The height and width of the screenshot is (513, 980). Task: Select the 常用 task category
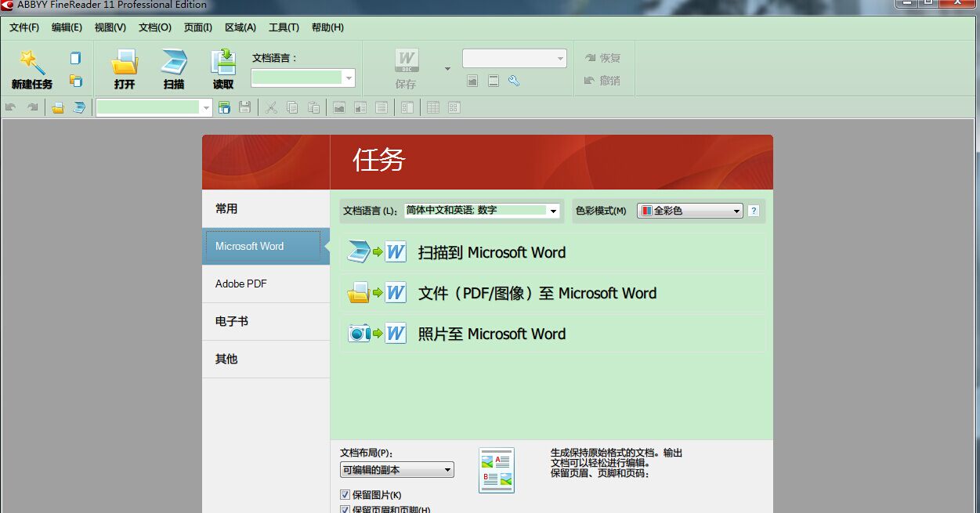coord(266,208)
